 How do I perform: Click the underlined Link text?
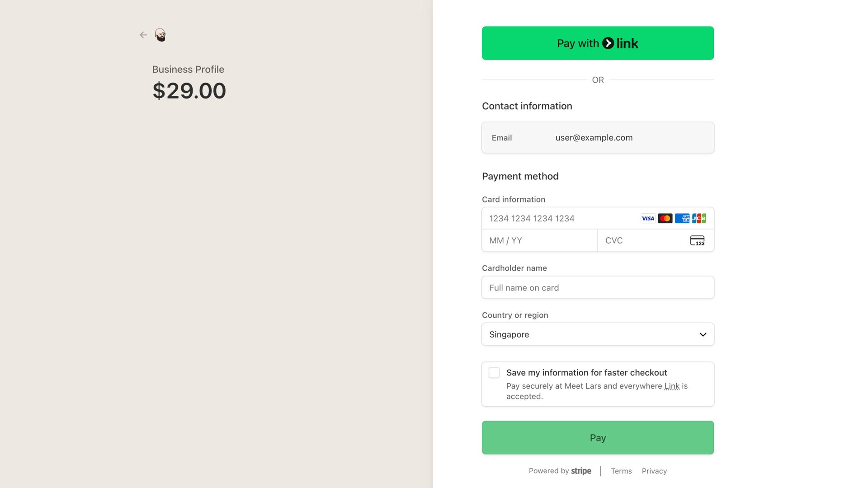(x=672, y=386)
